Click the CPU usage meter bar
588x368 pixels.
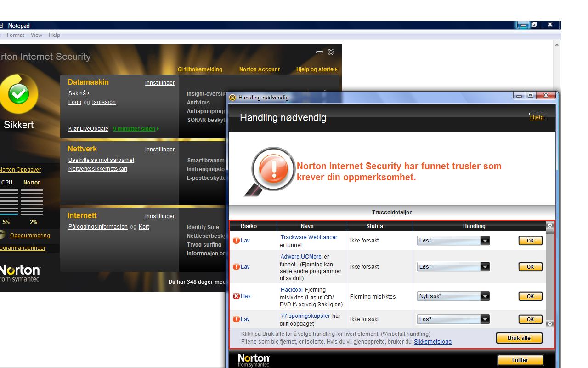pos(9,201)
